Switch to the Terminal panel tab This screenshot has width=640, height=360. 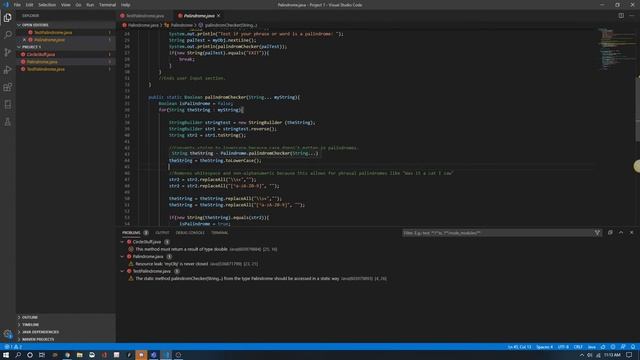click(220, 233)
